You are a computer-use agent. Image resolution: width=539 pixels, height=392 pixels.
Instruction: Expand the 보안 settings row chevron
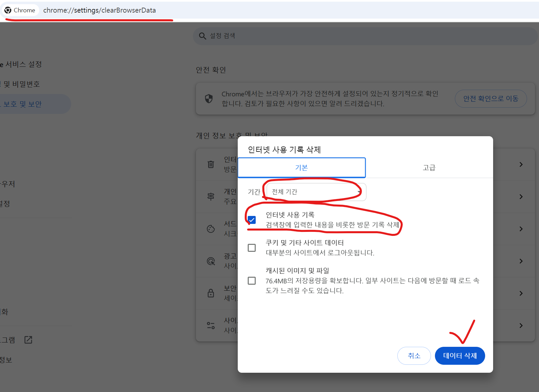[x=520, y=293]
